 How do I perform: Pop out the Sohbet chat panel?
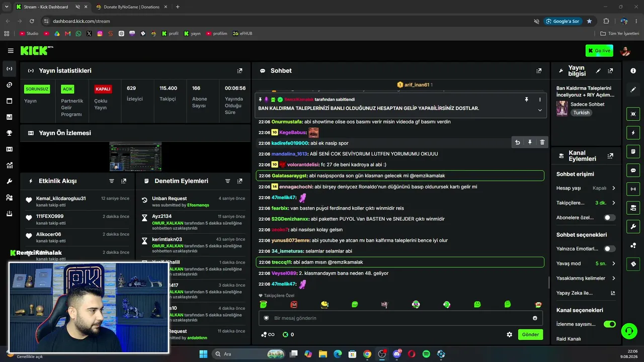click(x=539, y=71)
